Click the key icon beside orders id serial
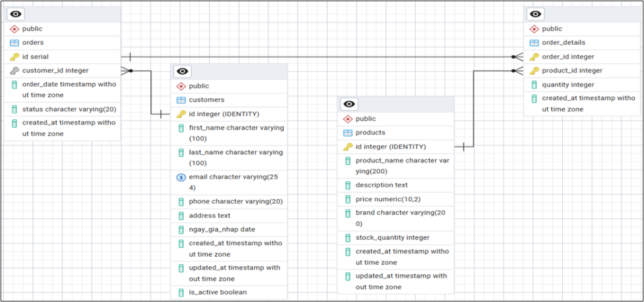This screenshot has width=644, height=302. pos(14,57)
